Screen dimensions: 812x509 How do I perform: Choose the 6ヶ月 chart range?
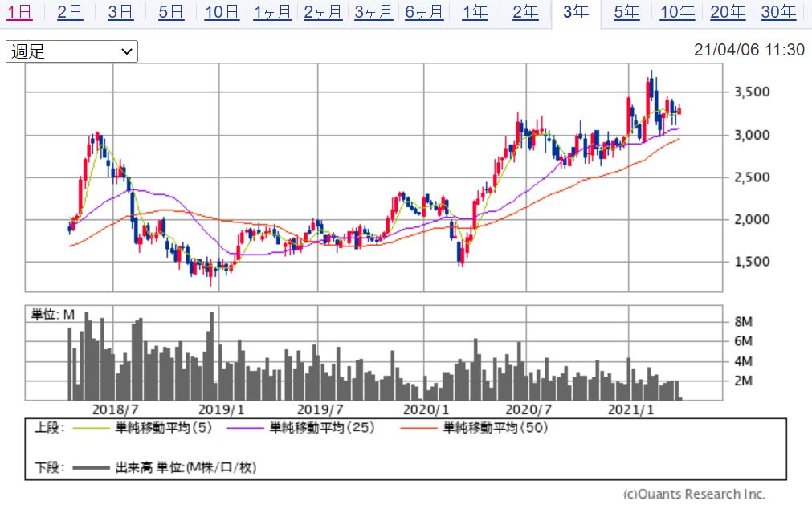[424, 12]
